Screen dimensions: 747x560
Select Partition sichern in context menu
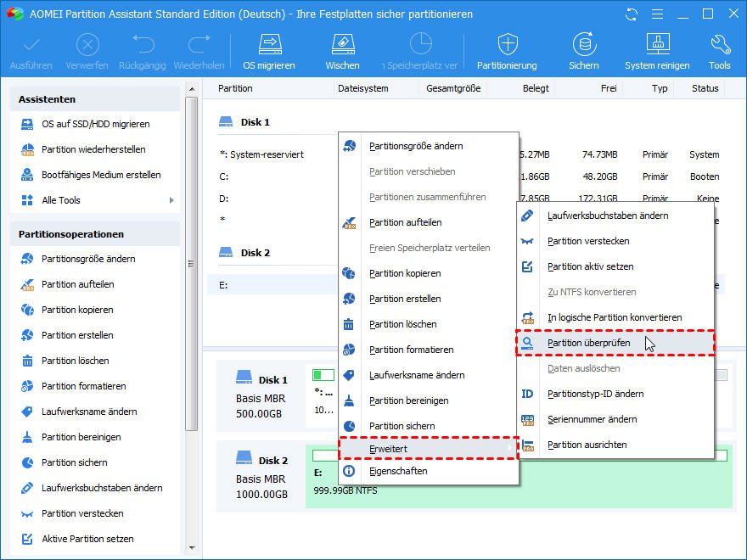pyautogui.click(x=429, y=426)
